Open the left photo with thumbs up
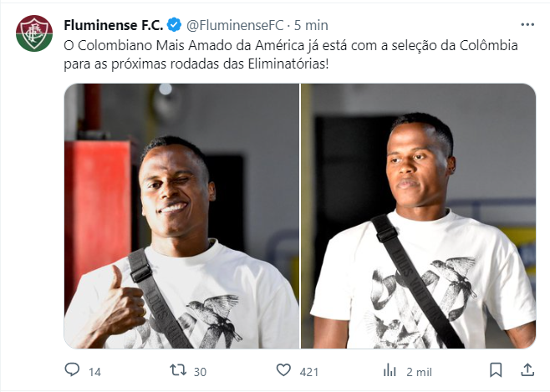This screenshot has width=550, height=392. (181, 216)
